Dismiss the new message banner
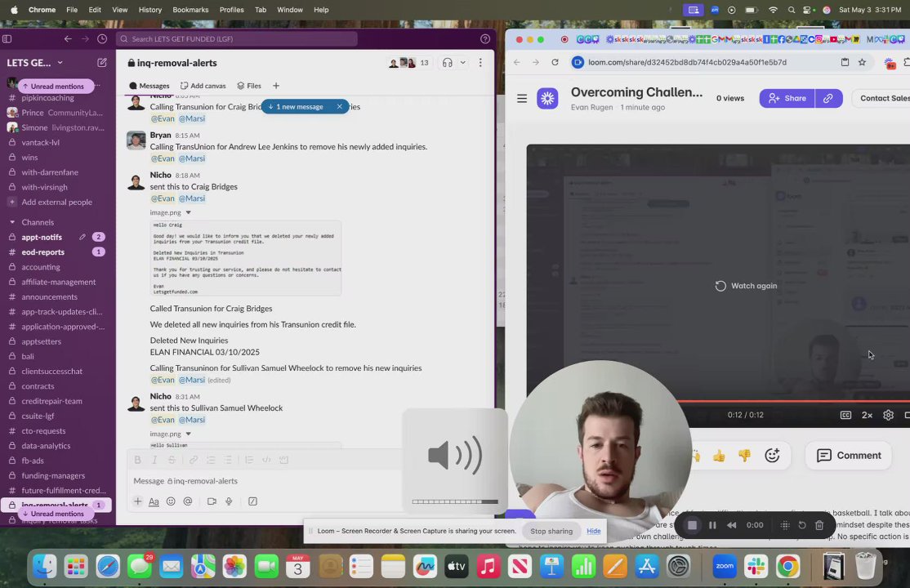 pos(340,107)
